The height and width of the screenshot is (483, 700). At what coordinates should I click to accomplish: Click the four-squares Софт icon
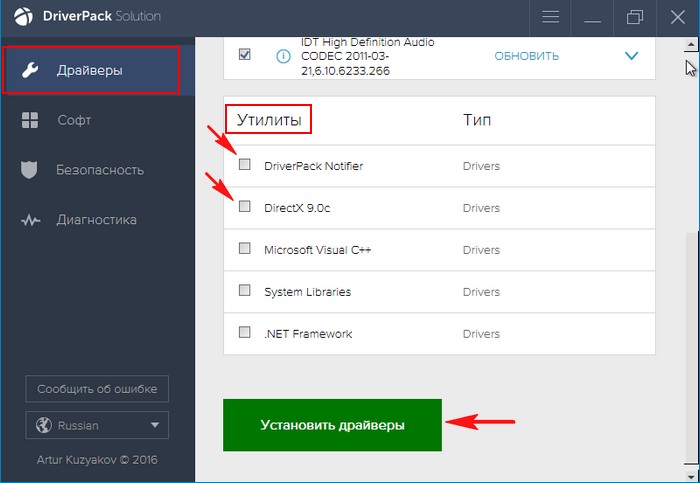[30, 120]
